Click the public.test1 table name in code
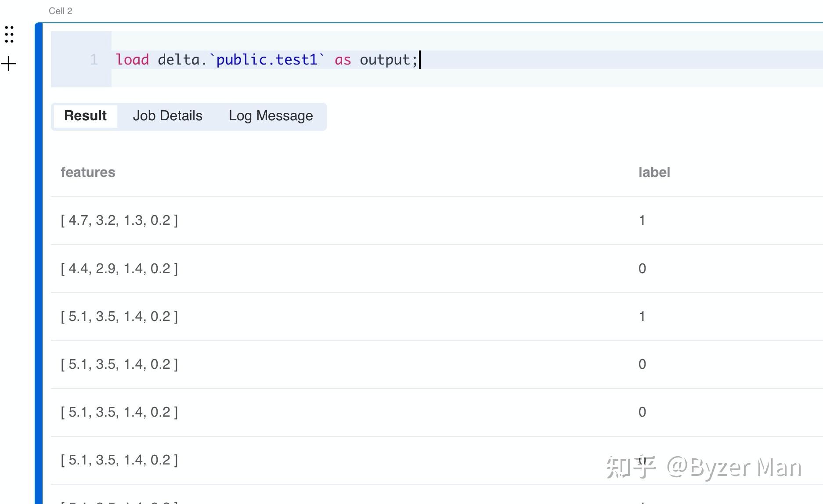 coord(267,60)
